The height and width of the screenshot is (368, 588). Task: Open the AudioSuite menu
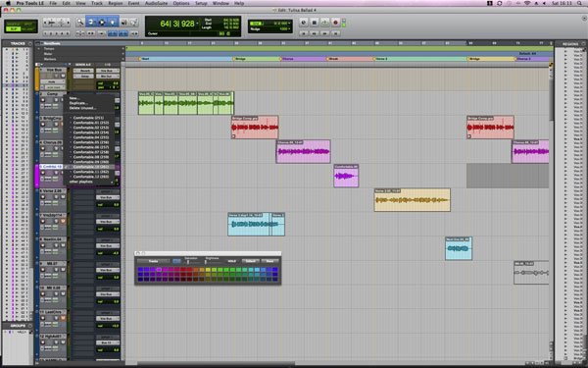click(157, 3)
